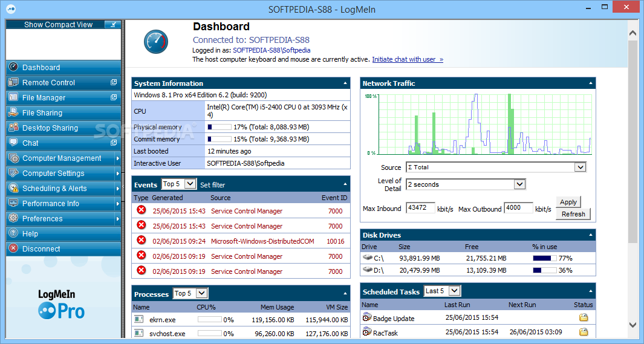
Task: Click Microsoft-Windows-DistributedCOM event source
Action: click(x=262, y=241)
